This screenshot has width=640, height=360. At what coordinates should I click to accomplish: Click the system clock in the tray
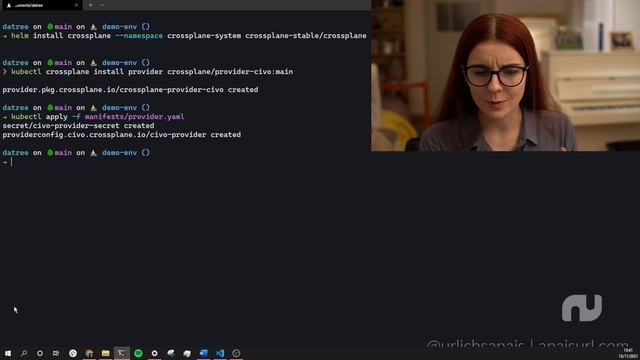pyautogui.click(x=628, y=353)
